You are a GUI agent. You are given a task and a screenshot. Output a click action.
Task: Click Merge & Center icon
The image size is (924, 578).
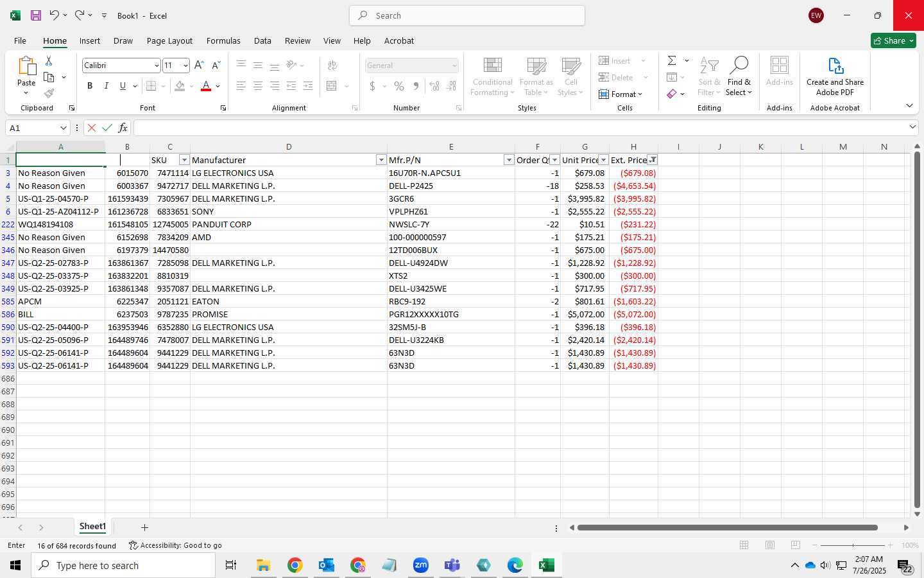332,86
